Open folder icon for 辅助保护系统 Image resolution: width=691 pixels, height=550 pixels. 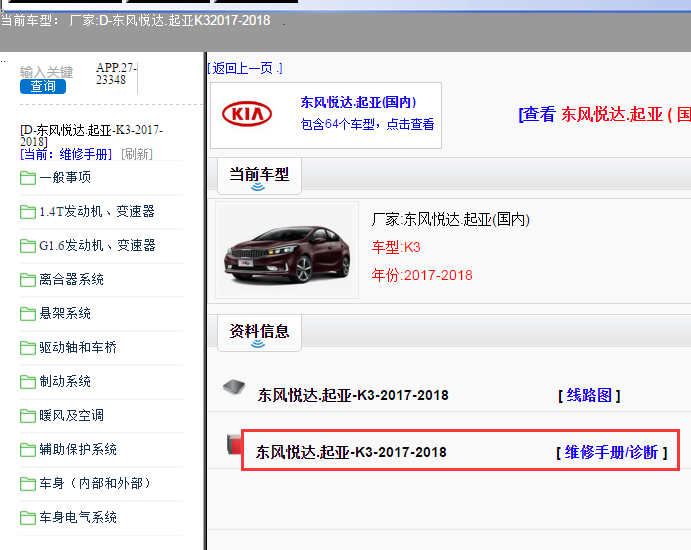point(28,450)
